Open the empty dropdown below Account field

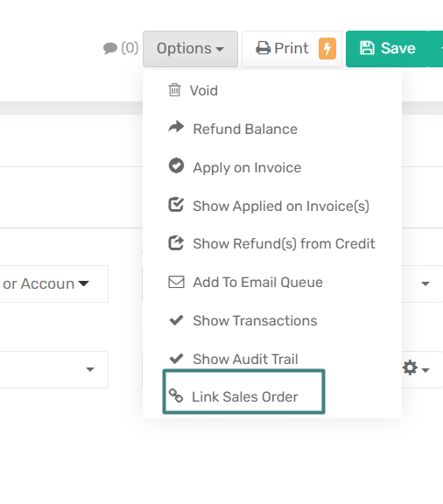[x=54, y=369]
